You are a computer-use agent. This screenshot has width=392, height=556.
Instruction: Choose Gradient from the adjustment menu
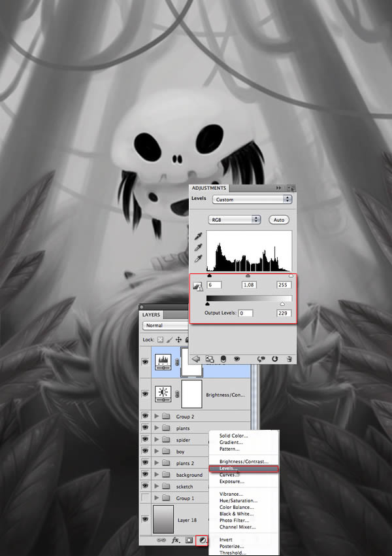(x=231, y=442)
